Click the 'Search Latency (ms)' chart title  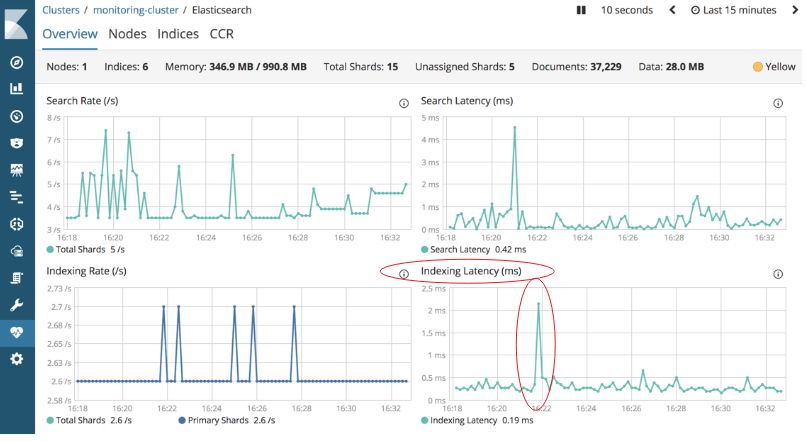(467, 101)
